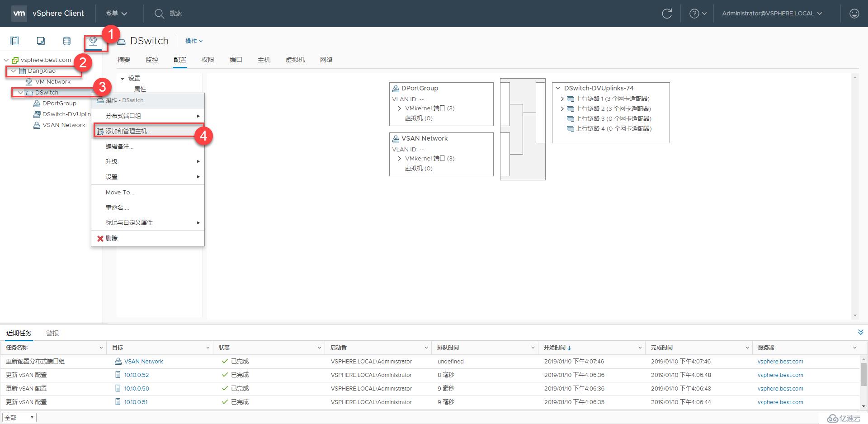Switch to 摘要 tab
Viewport: 868px width, 424px height.
tap(124, 60)
